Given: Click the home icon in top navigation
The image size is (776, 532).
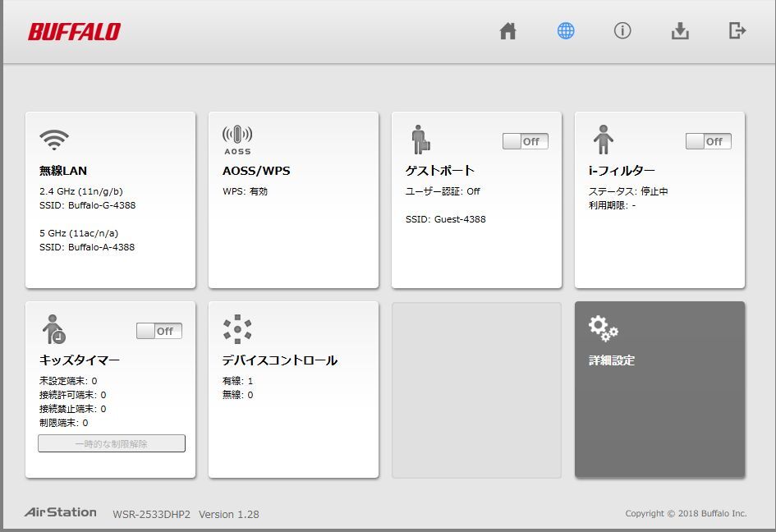Looking at the screenshot, I should pos(507,30).
